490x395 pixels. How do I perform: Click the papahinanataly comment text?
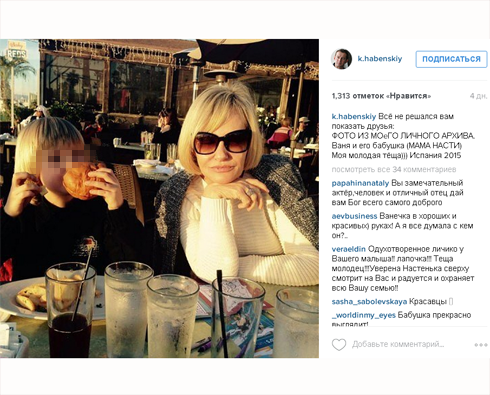pyautogui.click(x=398, y=193)
